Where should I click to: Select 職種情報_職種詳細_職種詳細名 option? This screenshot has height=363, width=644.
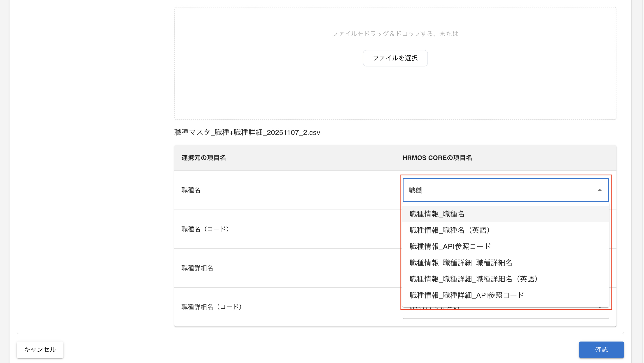[461, 263]
